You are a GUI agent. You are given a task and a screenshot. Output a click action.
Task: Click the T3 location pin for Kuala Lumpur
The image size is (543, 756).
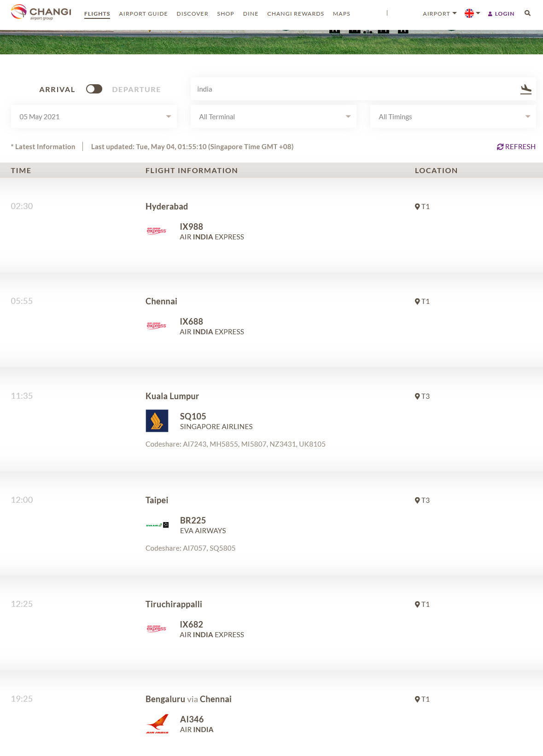click(x=417, y=396)
